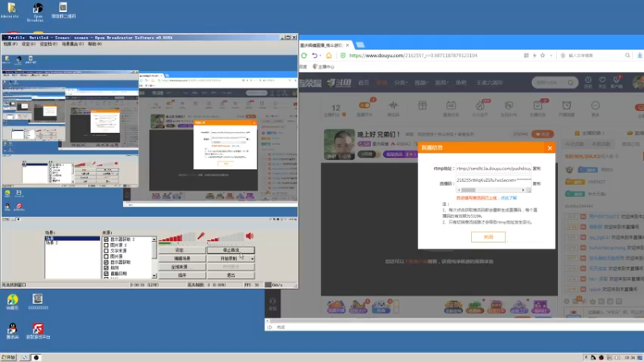
Task: Mute the OBS desktop speaker icon
Action: [250, 236]
